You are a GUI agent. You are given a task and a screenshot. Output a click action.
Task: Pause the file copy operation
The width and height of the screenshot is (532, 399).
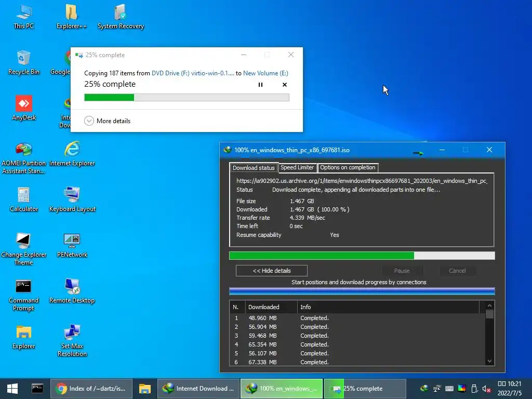coord(260,85)
